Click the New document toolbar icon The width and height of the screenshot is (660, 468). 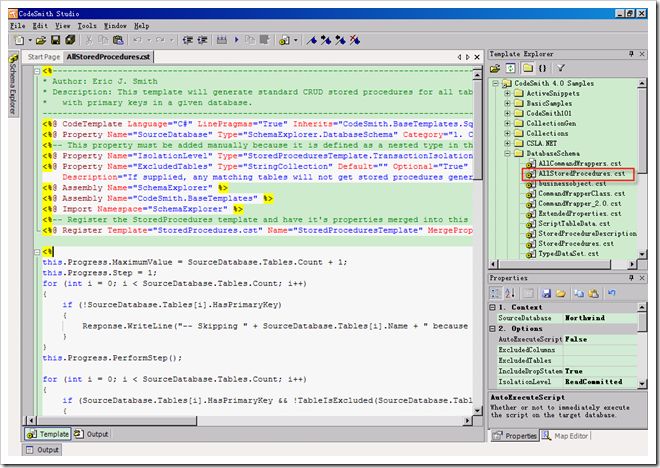pos(19,40)
